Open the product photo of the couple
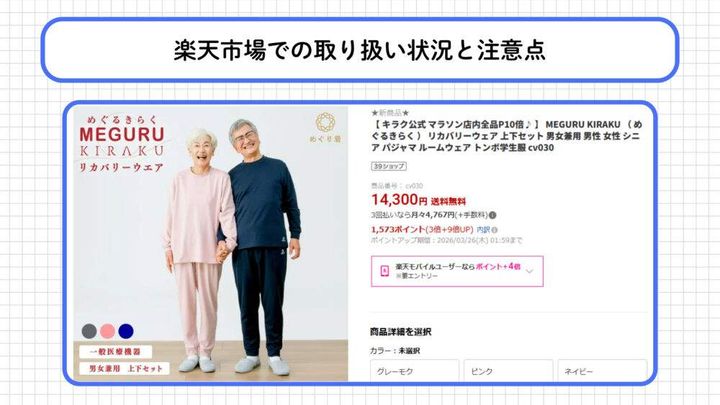This screenshot has width=720, height=405. pyautogui.click(x=211, y=244)
